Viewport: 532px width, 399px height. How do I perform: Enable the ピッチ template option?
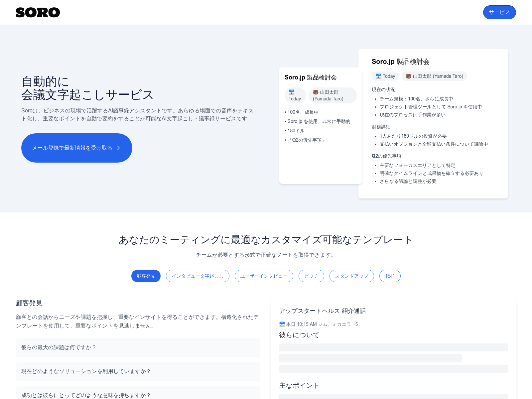pos(311,276)
